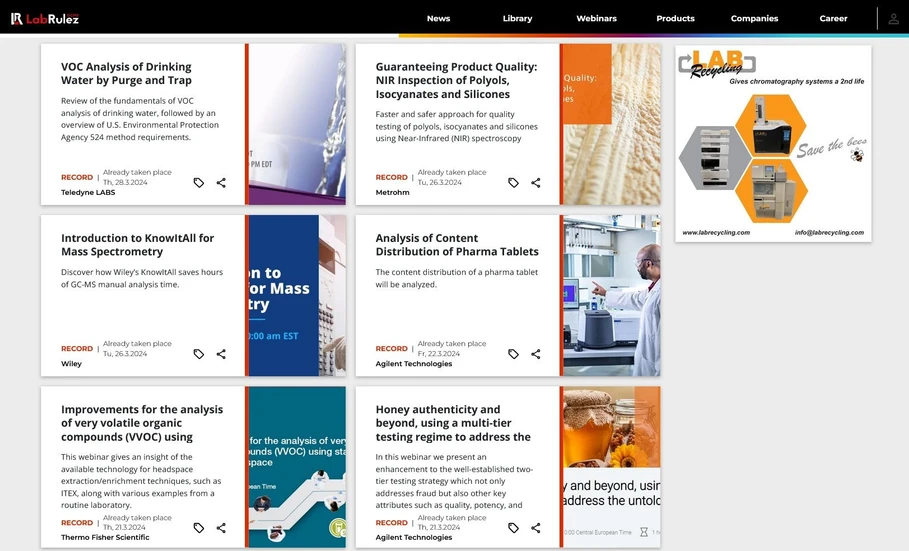Click the date Fr, 22.3.2024

pos(439,353)
